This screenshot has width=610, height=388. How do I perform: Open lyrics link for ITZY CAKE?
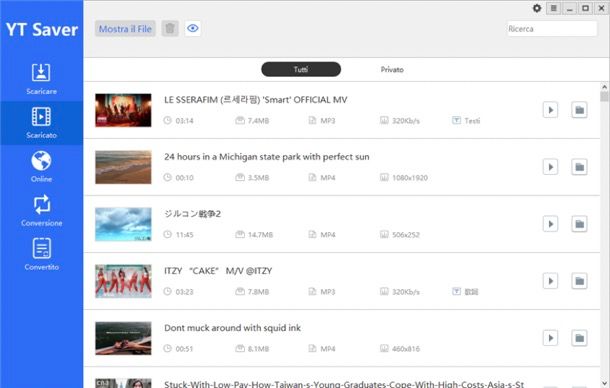(465, 291)
